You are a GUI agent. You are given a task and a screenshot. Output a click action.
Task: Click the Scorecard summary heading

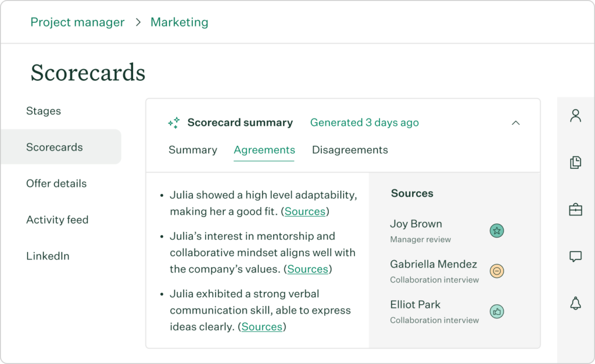240,122
